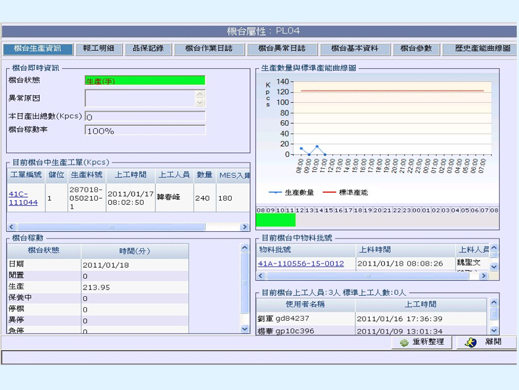Click up arrow of 上工人員 table scrollbar
Viewport: 519px width, 390px height.
494,303
